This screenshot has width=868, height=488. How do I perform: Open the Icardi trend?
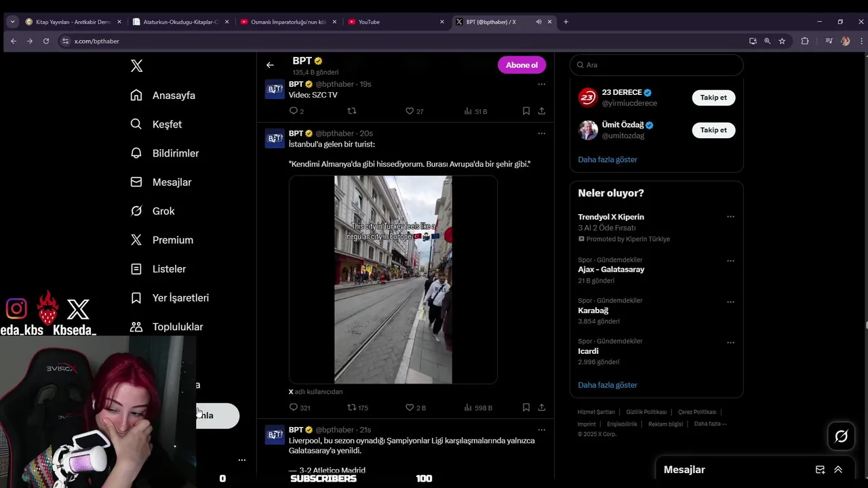pos(588,351)
